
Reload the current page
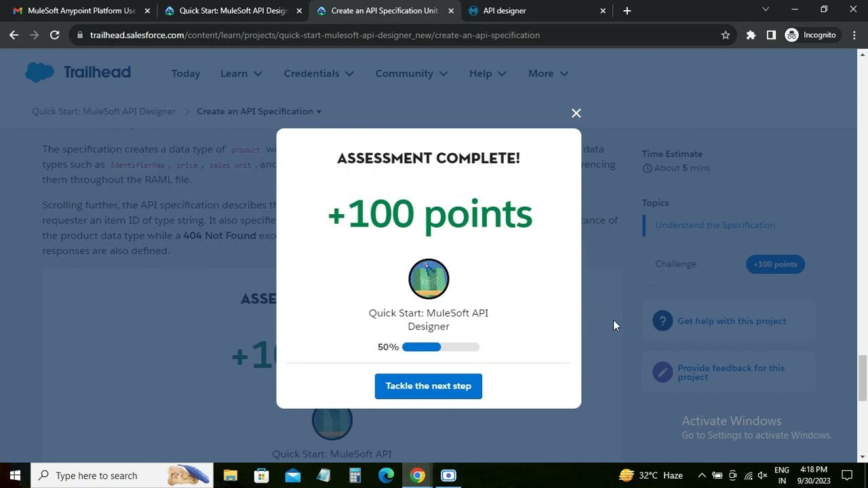(x=55, y=35)
